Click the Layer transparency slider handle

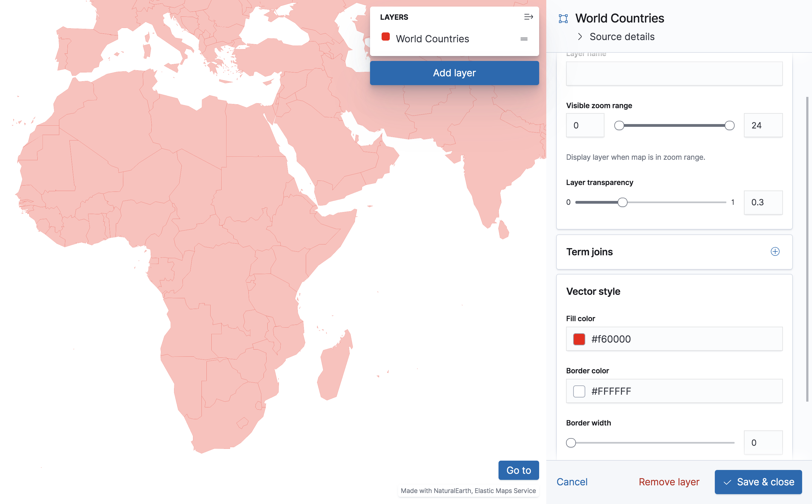tap(622, 202)
